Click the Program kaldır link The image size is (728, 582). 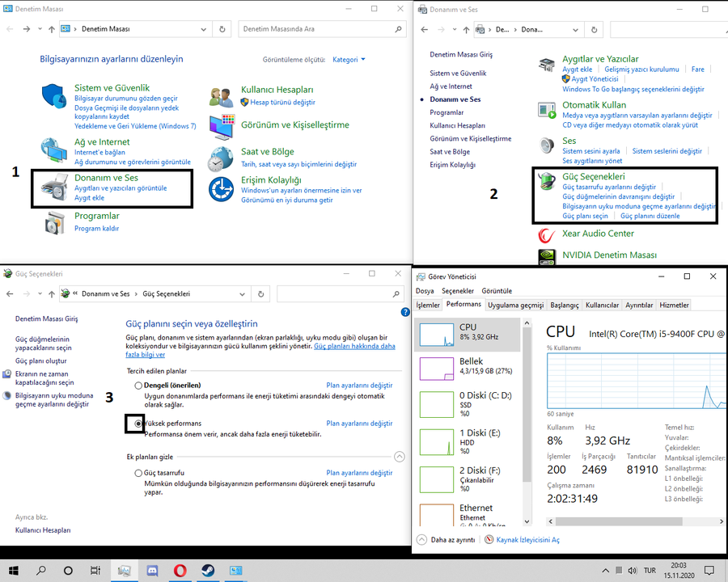97,229
